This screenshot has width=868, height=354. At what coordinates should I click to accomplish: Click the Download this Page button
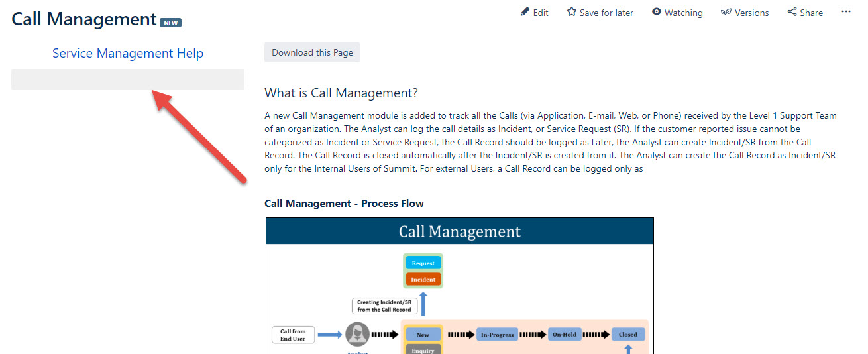[x=312, y=52]
